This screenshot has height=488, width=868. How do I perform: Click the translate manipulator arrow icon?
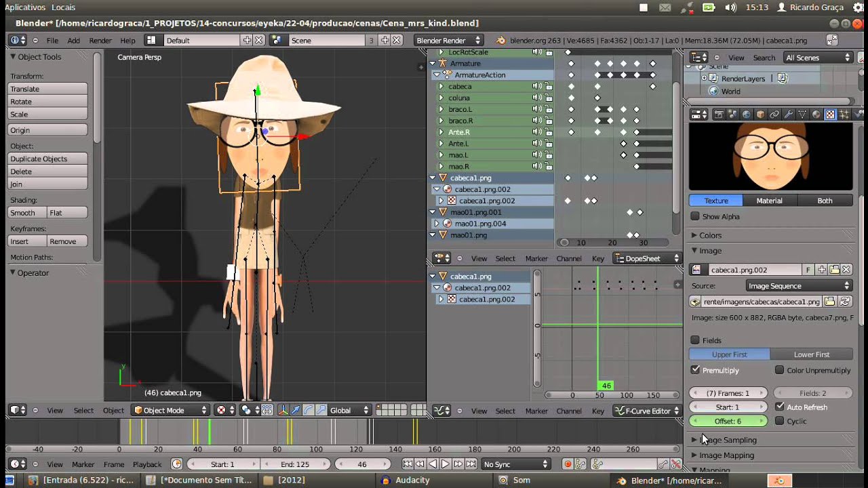pyautogui.click(x=296, y=410)
